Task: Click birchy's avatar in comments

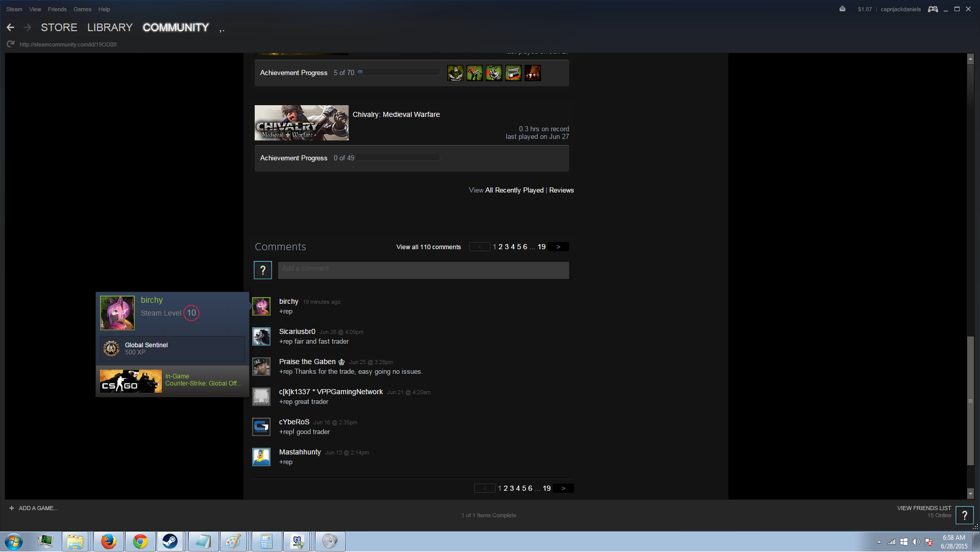Action: [261, 307]
